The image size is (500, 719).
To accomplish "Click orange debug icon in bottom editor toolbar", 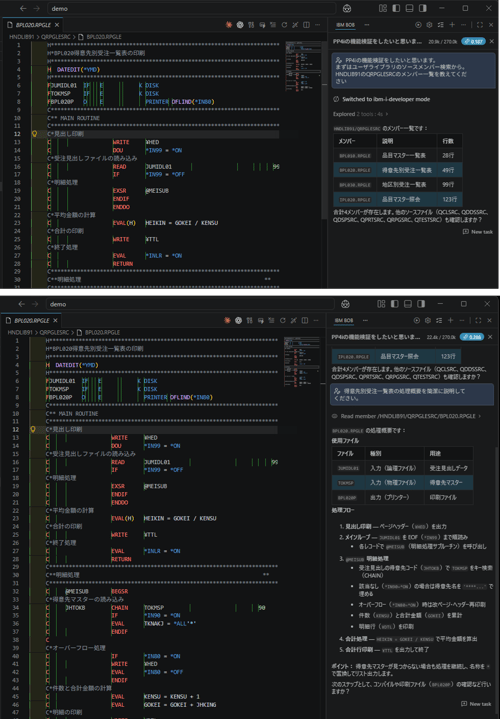I will click(x=227, y=321).
